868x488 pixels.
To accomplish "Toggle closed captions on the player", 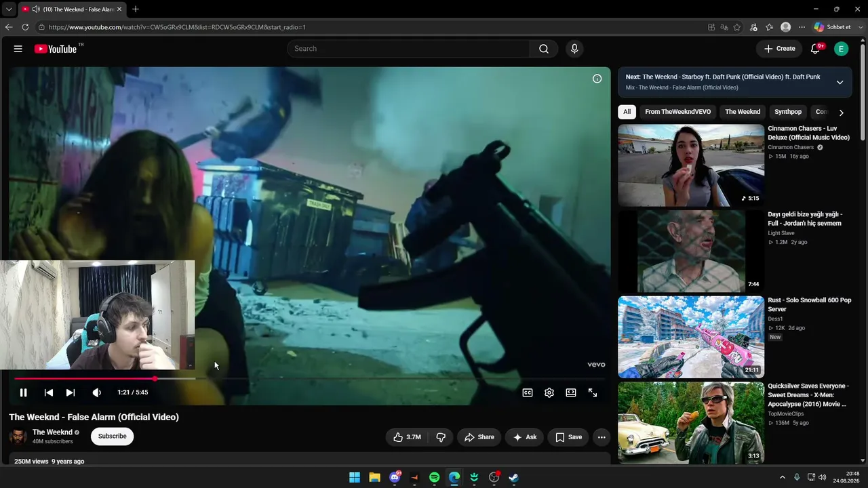I will 528,392.
